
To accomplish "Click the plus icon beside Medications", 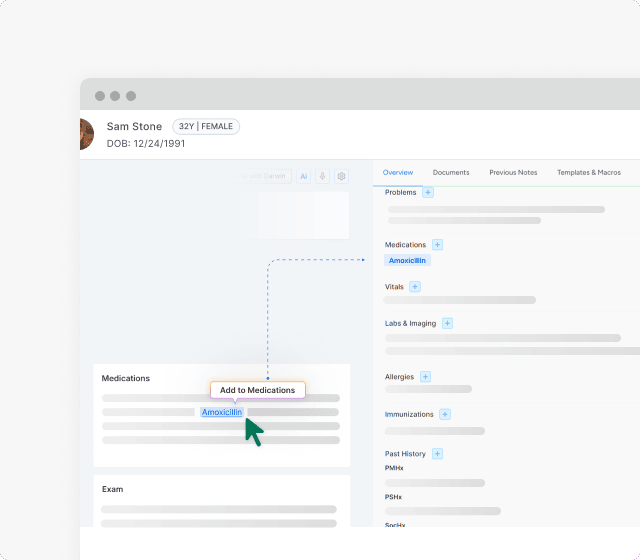I will tap(437, 245).
